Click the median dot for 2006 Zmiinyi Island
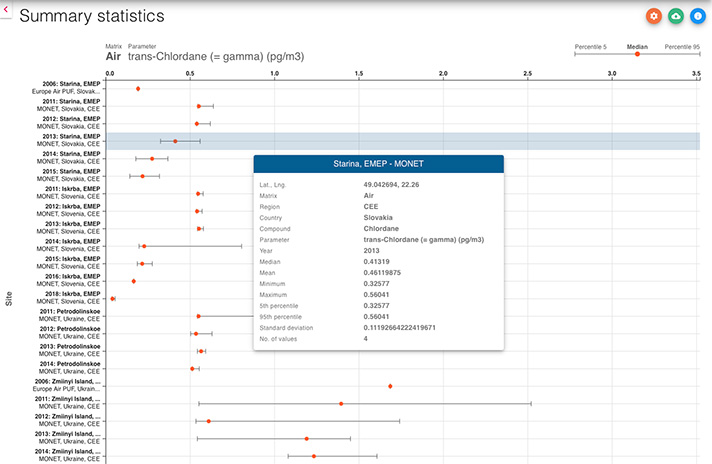712x464 pixels. point(390,386)
